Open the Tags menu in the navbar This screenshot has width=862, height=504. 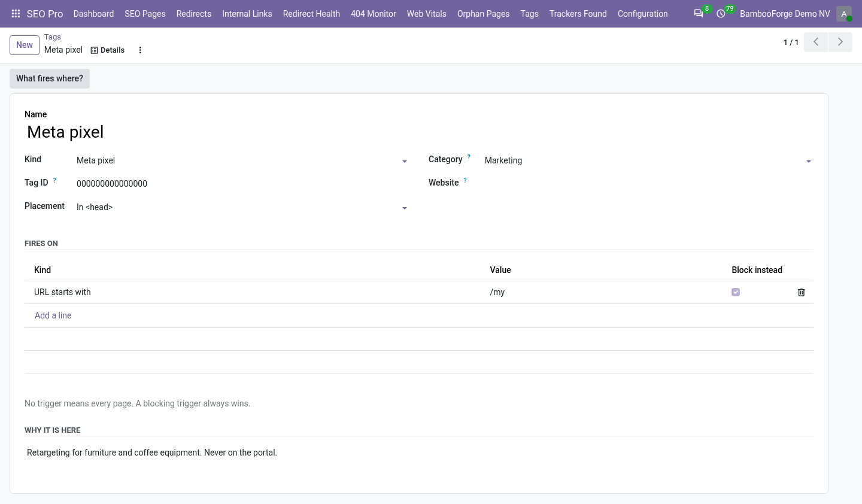[530, 14]
